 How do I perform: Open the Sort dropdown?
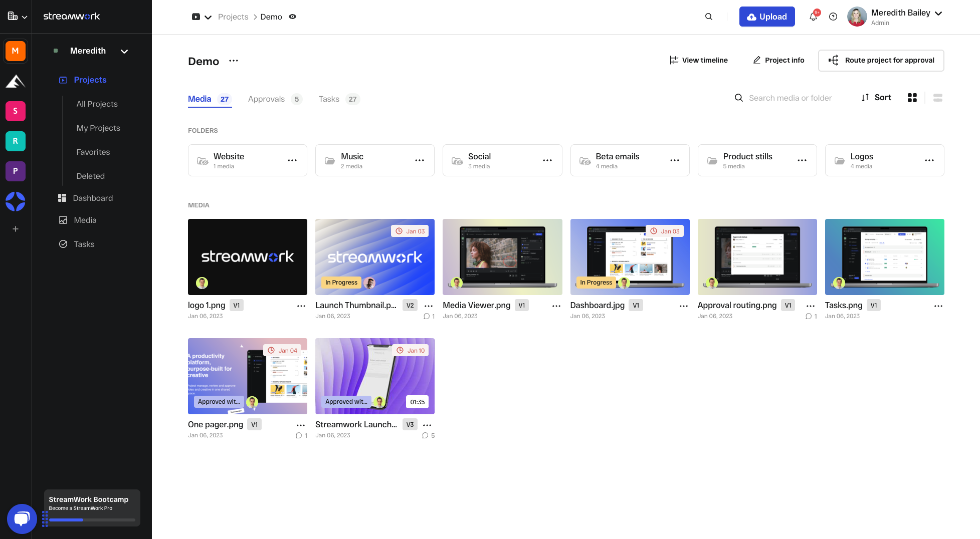point(876,98)
